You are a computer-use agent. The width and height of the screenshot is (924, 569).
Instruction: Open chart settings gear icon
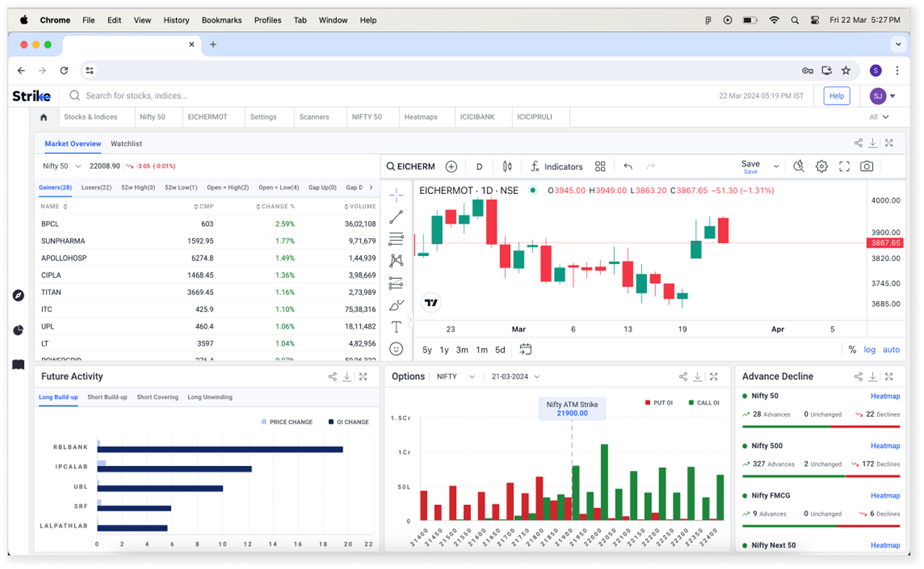822,167
